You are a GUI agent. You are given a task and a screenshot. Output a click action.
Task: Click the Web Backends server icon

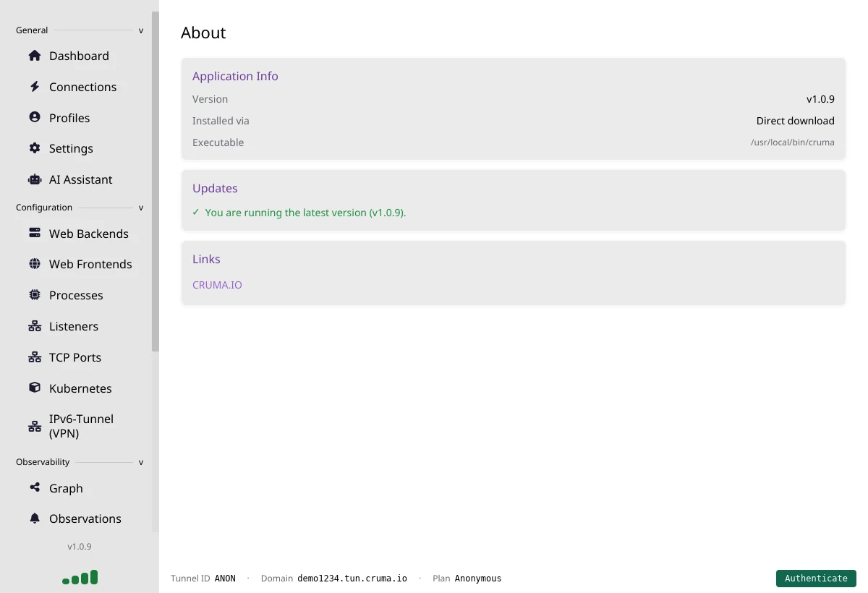click(35, 233)
